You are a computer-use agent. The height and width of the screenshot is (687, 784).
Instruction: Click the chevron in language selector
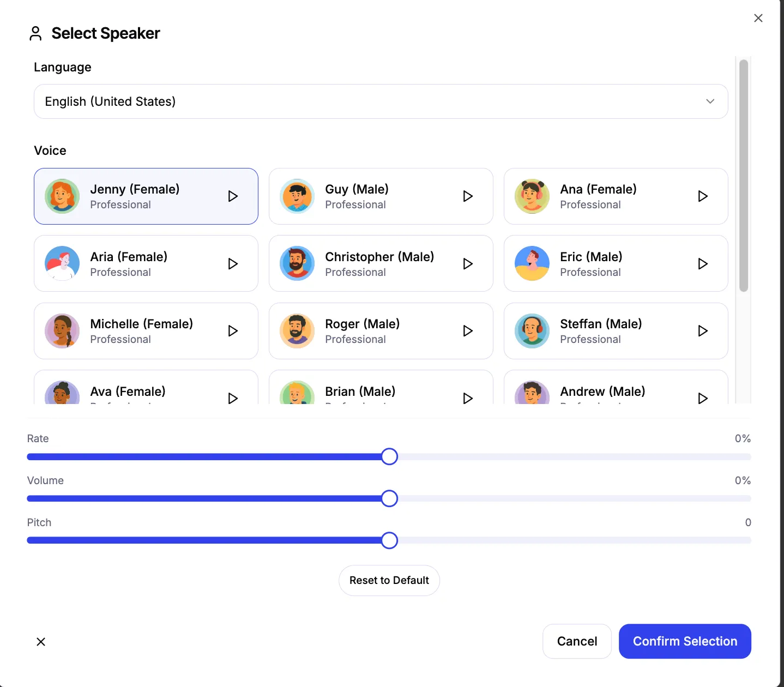(710, 101)
